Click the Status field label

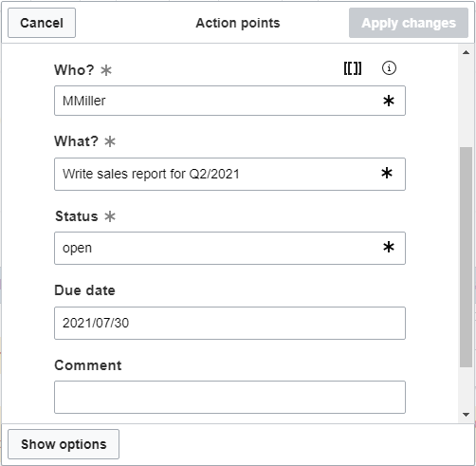click(77, 216)
